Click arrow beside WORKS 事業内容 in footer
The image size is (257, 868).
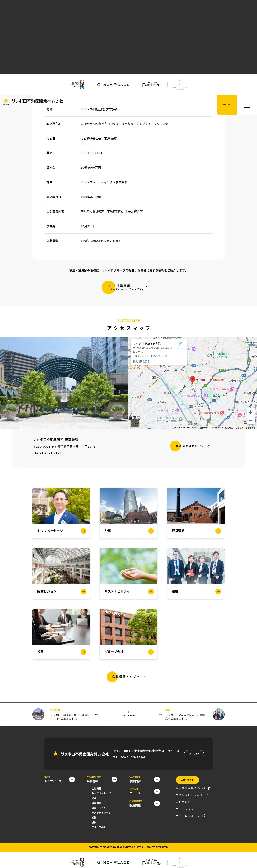tap(157, 779)
